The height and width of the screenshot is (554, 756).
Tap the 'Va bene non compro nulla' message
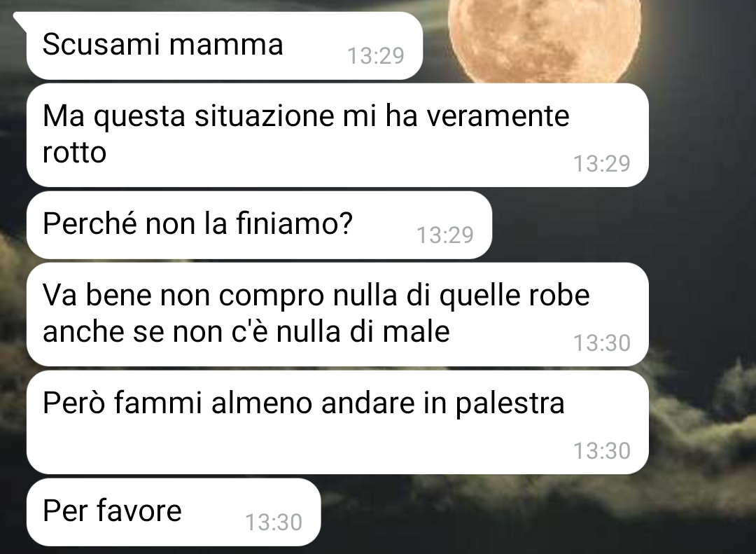(337, 314)
